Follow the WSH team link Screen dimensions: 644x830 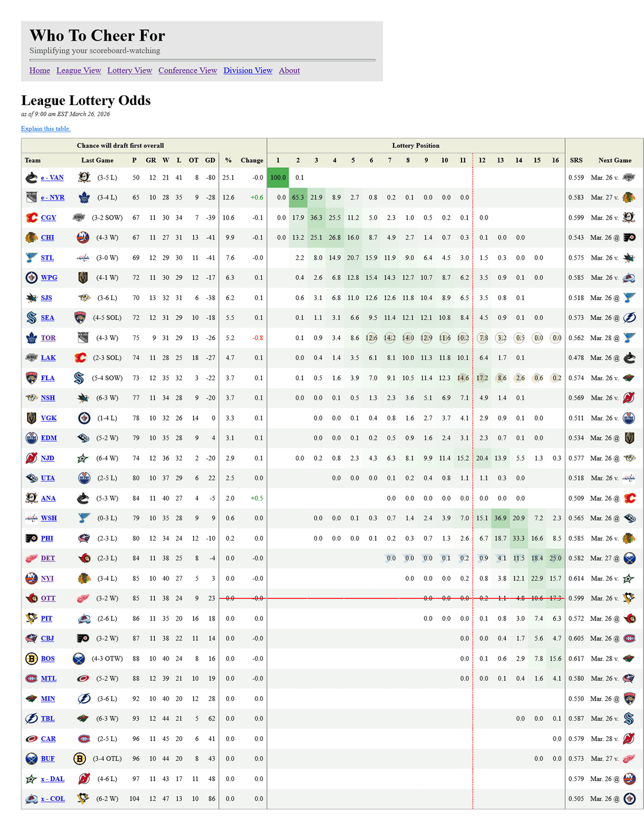tap(49, 519)
